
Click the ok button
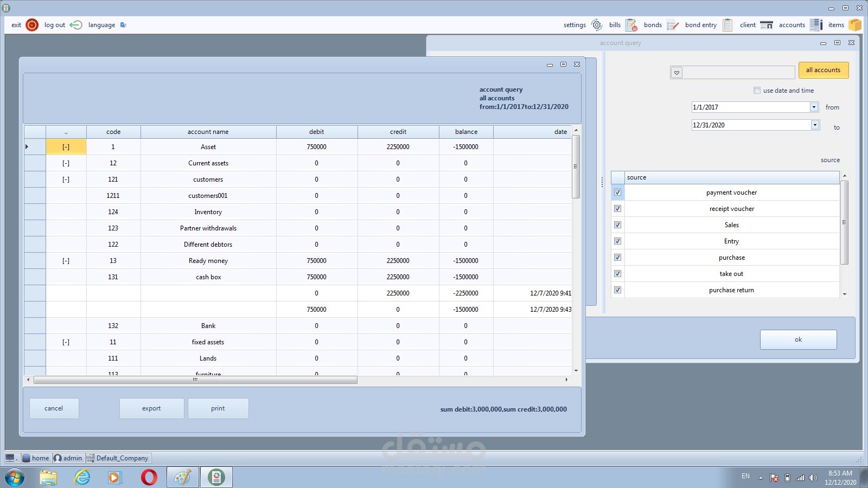pyautogui.click(x=798, y=339)
